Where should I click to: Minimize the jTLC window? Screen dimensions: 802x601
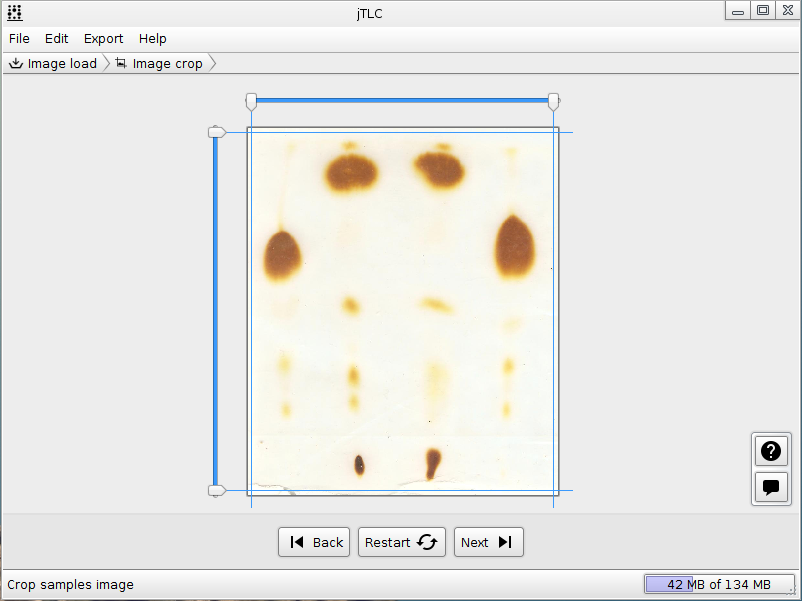[738, 11]
